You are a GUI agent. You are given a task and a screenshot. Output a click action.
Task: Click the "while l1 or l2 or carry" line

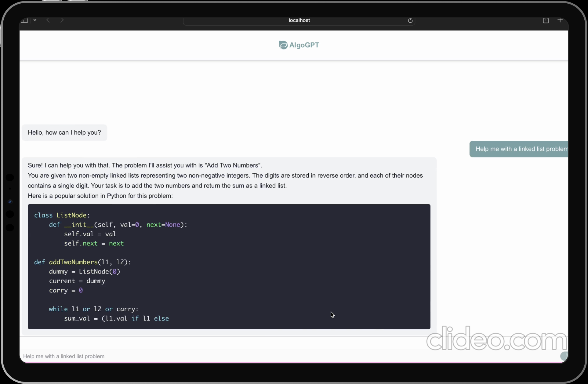(93, 309)
